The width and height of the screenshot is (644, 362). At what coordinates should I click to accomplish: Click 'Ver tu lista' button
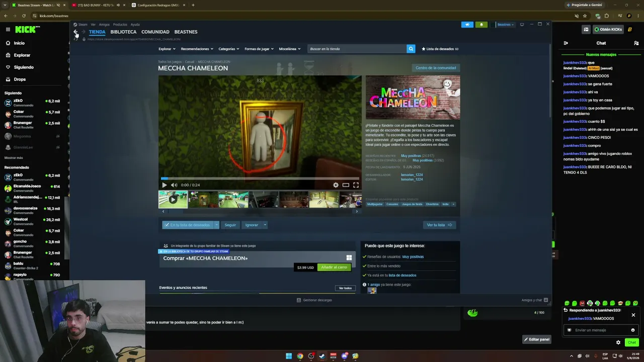(x=439, y=225)
